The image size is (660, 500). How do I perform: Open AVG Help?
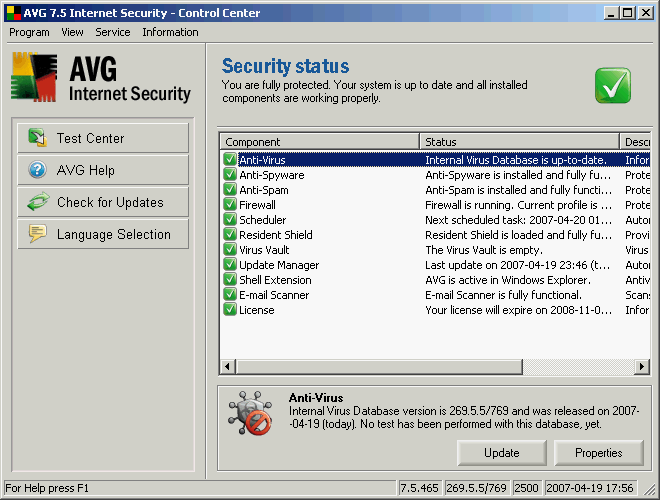(103, 170)
